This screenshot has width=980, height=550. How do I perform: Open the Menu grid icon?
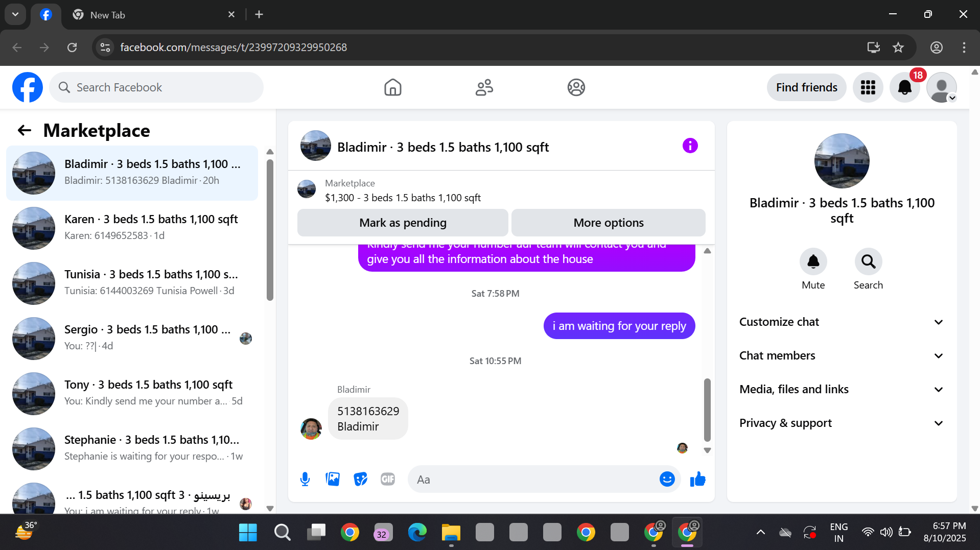[x=868, y=87]
